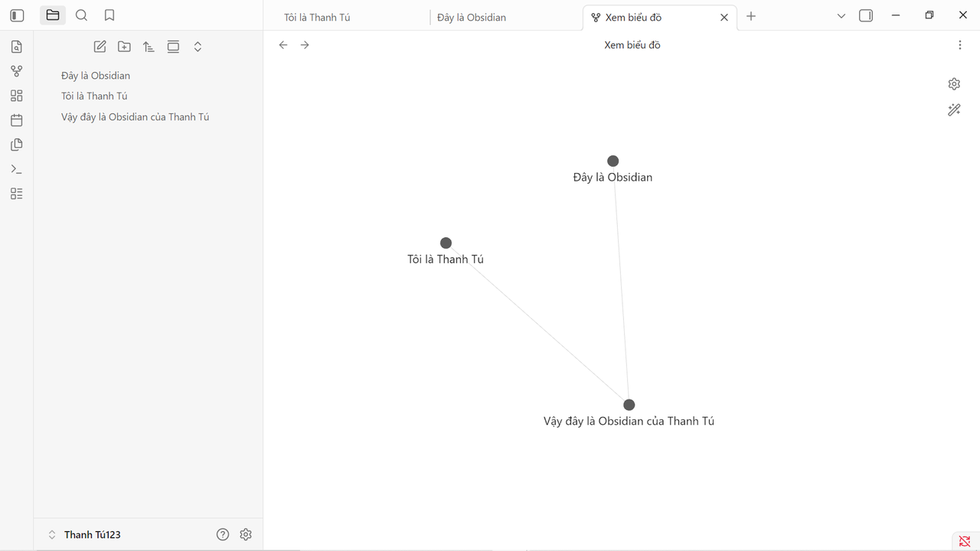The width and height of the screenshot is (980, 551).
Task: Open the canvas icon in left ribbon
Action: [17, 96]
